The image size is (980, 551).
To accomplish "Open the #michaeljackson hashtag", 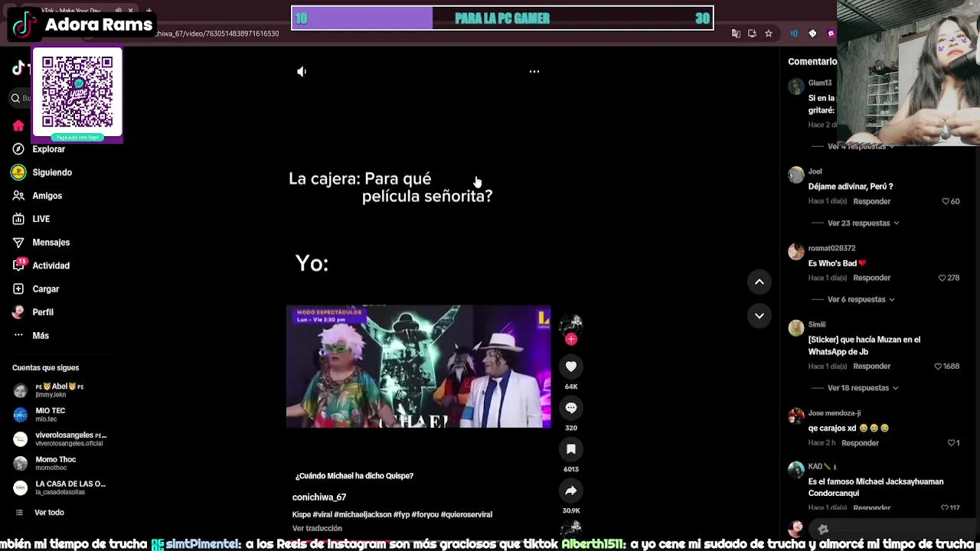I will click(363, 515).
